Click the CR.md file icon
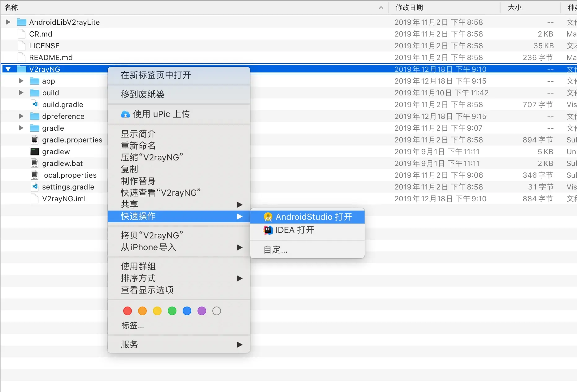Image resolution: width=577 pixels, height=392 pixels. tap(22, 34)
